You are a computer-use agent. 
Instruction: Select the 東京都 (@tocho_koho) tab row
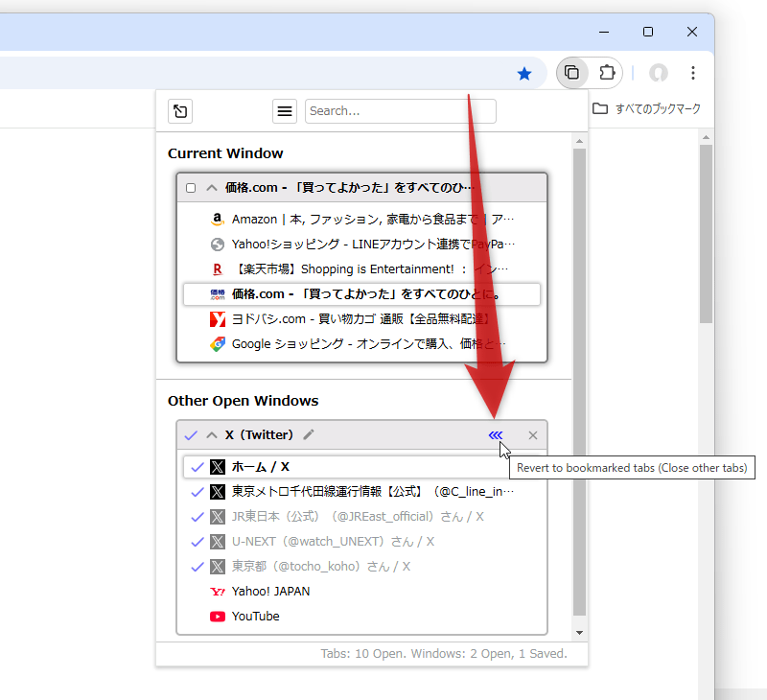(361, 567)
